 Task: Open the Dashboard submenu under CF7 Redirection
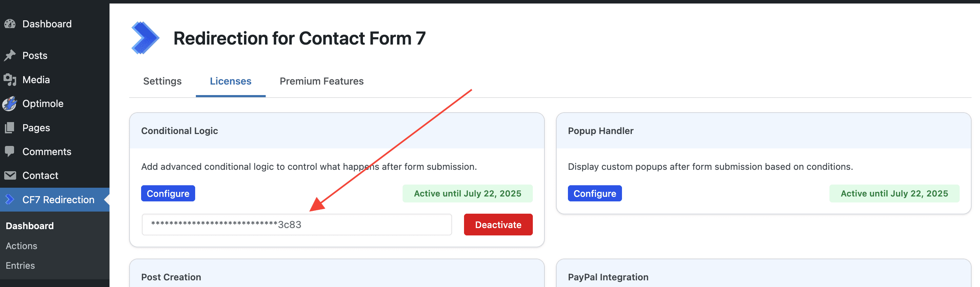click(30, 226)
